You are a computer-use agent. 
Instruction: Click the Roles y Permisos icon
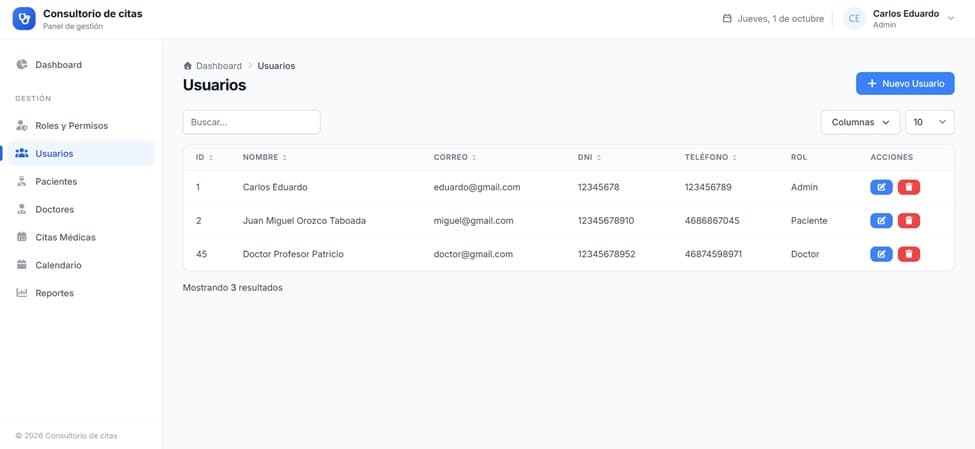pos(22,126)
